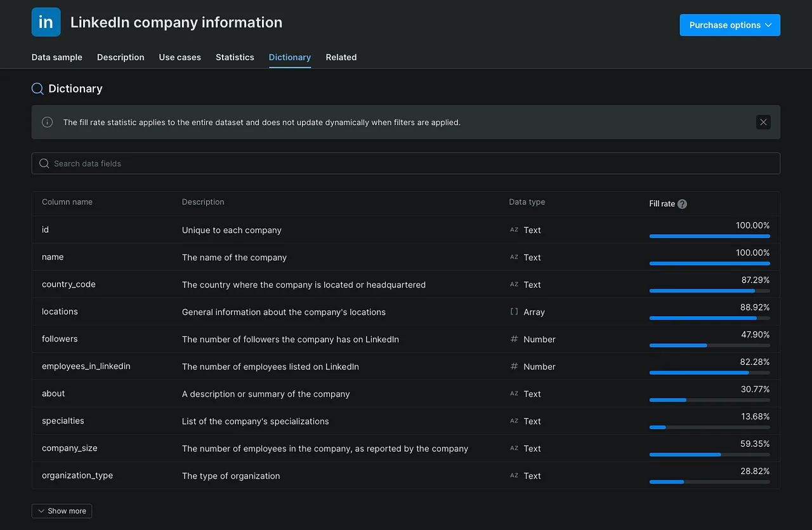Viewport: 812px width, 530px height.
Task: Click the Text type icon in company_size row
Action: 514,448
